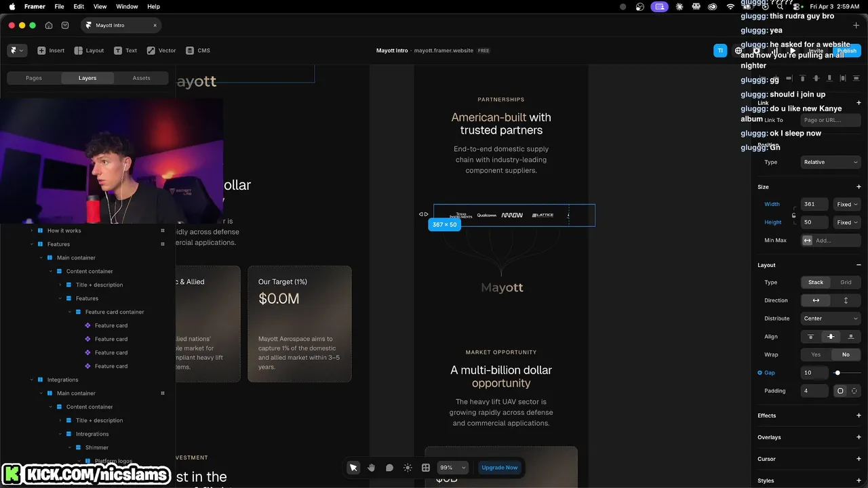Collapse the Integrations layer group
Viewport: 868px width, 488px height.
(x=31, y=380)
